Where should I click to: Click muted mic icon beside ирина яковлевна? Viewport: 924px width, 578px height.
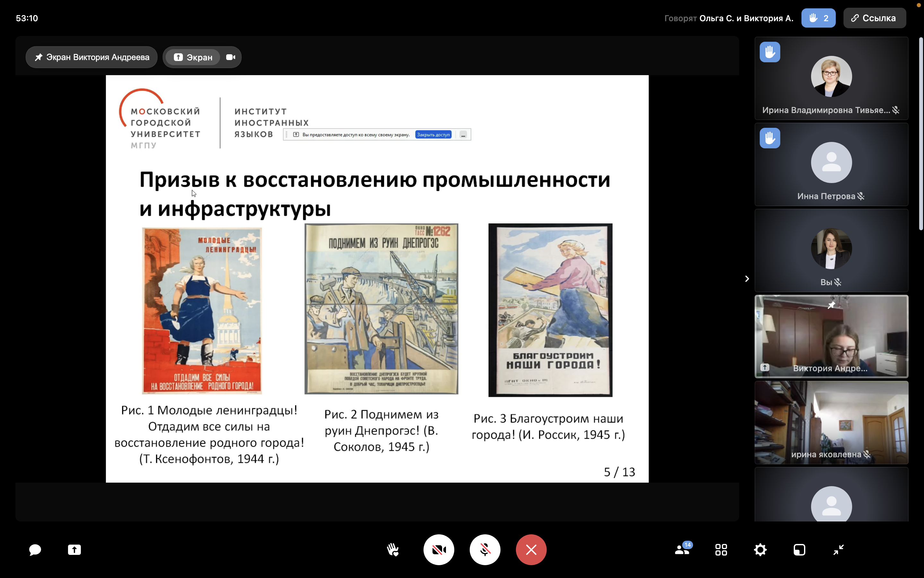(x=867, y=454)
